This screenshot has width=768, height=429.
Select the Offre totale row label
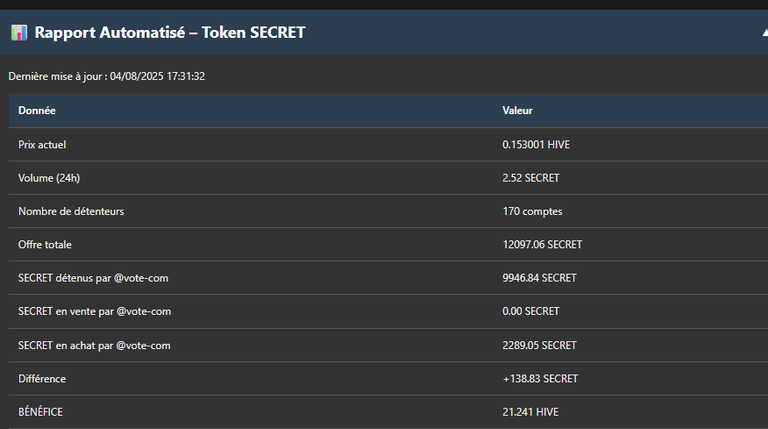pos(45,245)
